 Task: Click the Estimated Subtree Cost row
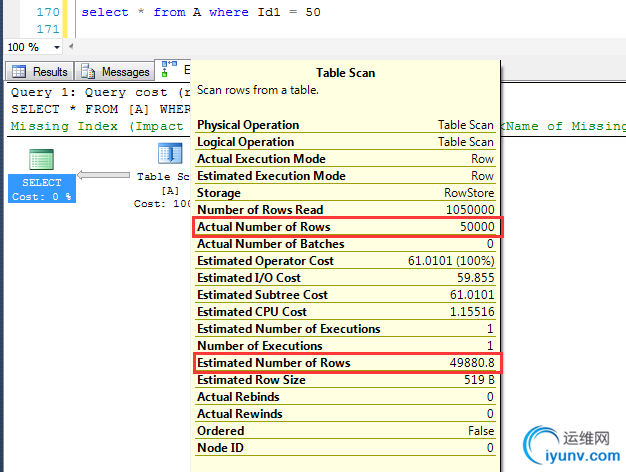[345, 295]
